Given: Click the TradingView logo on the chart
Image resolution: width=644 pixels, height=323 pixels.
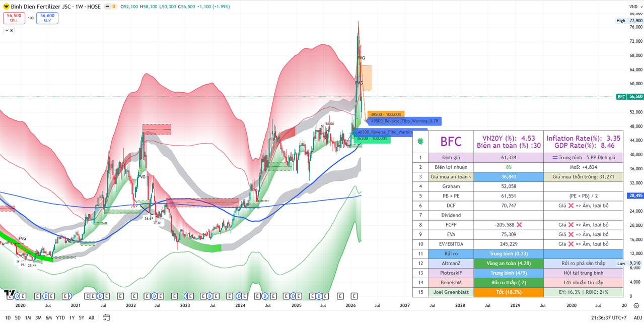Looking at the screenshot, I should click(9, 293).
